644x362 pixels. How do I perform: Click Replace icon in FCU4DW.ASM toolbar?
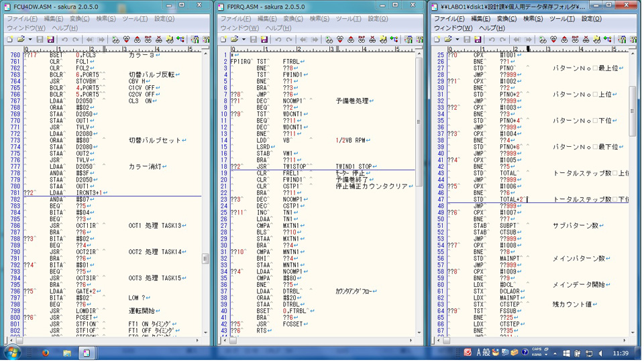(148, 40)
